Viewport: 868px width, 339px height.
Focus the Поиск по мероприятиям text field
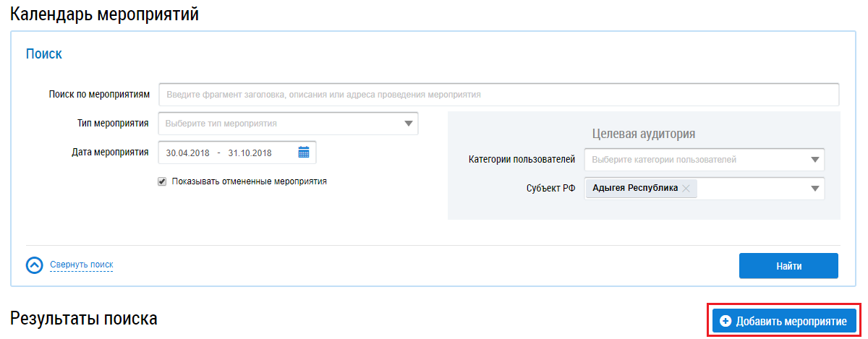(x=498, y=95)
